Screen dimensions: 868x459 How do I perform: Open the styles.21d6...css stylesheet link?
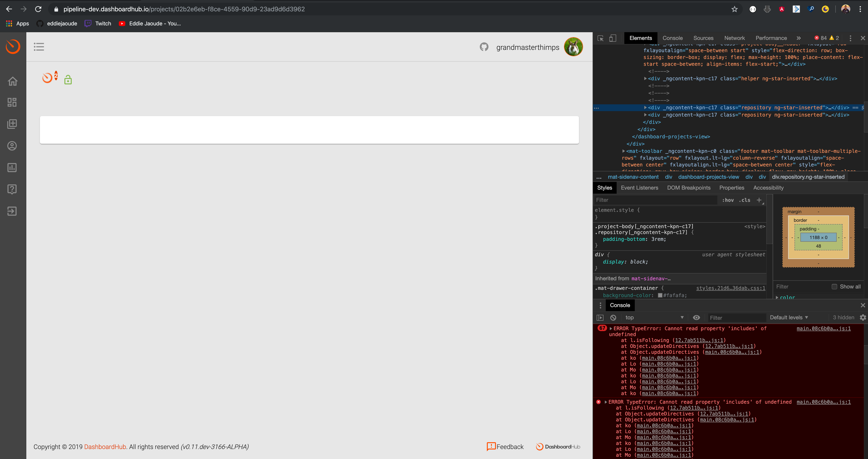pos(731,288)
